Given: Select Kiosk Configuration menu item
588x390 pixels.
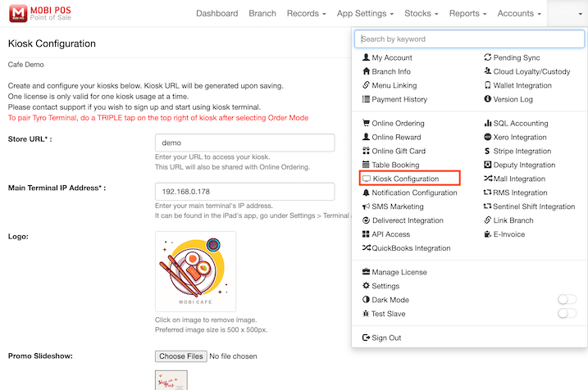Looking at the screenshot, I should pos(405,179).
